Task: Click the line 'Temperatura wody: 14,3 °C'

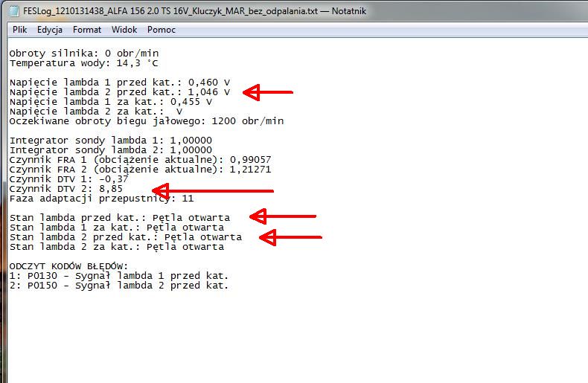Action: [x=84, y=63]
